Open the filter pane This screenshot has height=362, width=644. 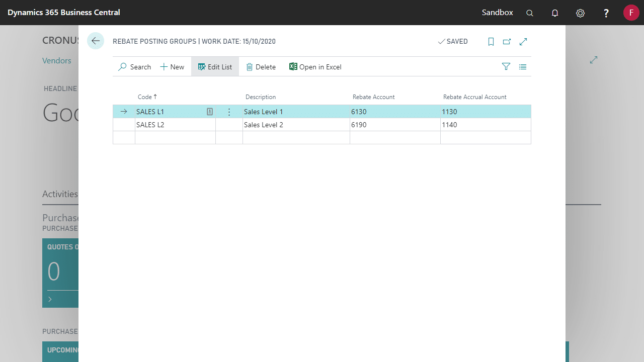point(506,67)
